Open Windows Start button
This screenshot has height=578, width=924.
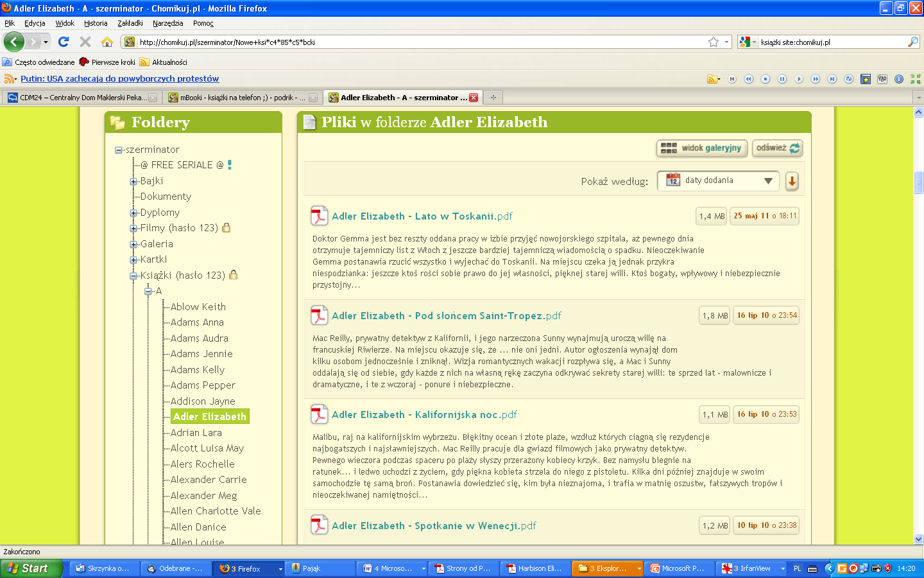[x=31, y=568]
